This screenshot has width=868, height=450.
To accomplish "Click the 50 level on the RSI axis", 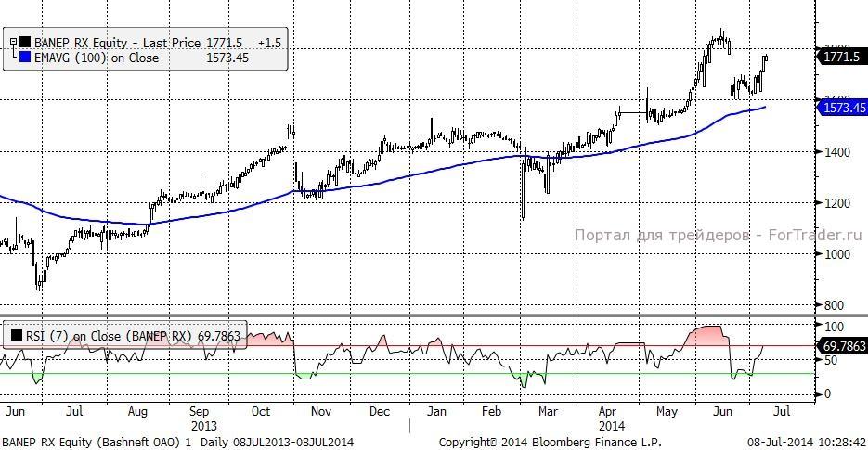I will [830, 360].
